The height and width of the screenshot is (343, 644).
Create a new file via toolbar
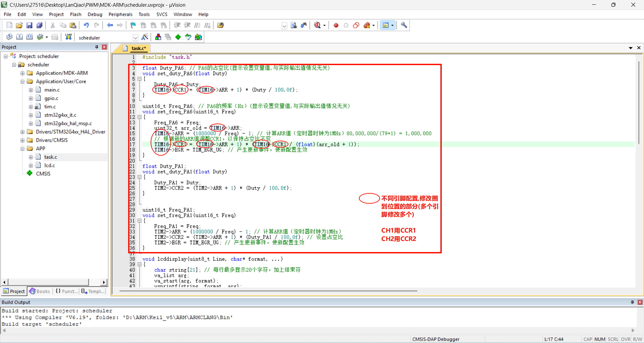coord(9,25)
